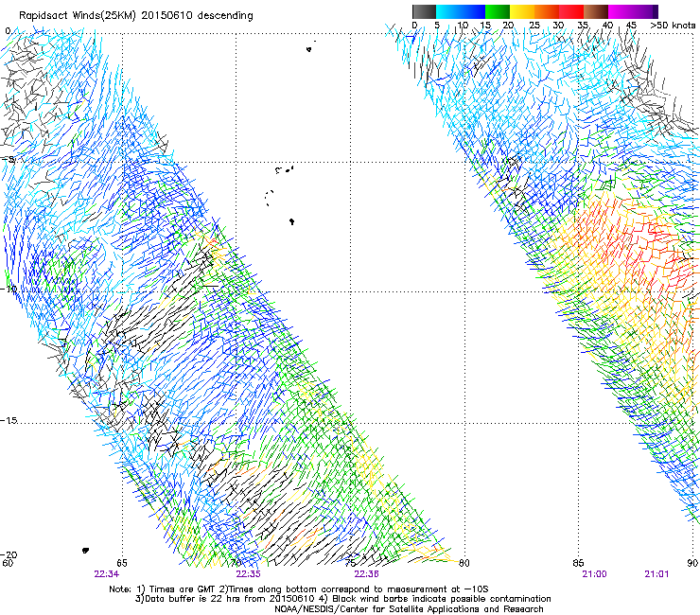Click the pass time label 22:35
This screenshot has height=615, width=700.
[248, 574]
